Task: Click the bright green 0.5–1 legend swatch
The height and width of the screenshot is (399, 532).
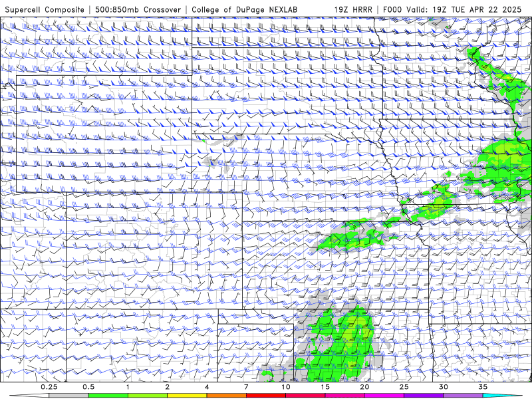Action: click(x=108, y=396)
